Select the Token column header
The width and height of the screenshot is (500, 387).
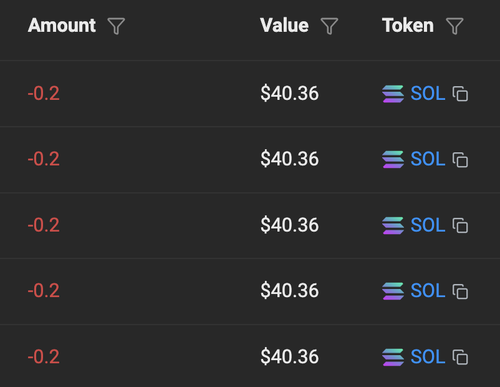click(408, 25)
